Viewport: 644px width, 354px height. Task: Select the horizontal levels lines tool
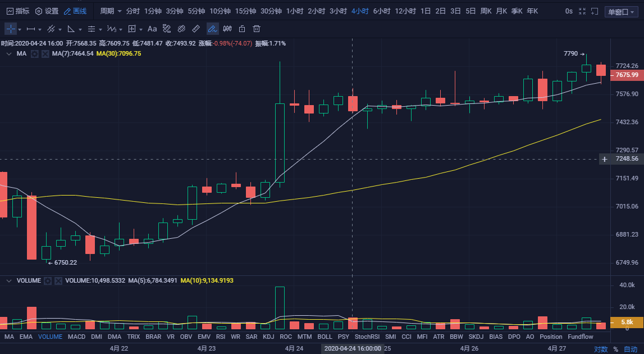91,29
